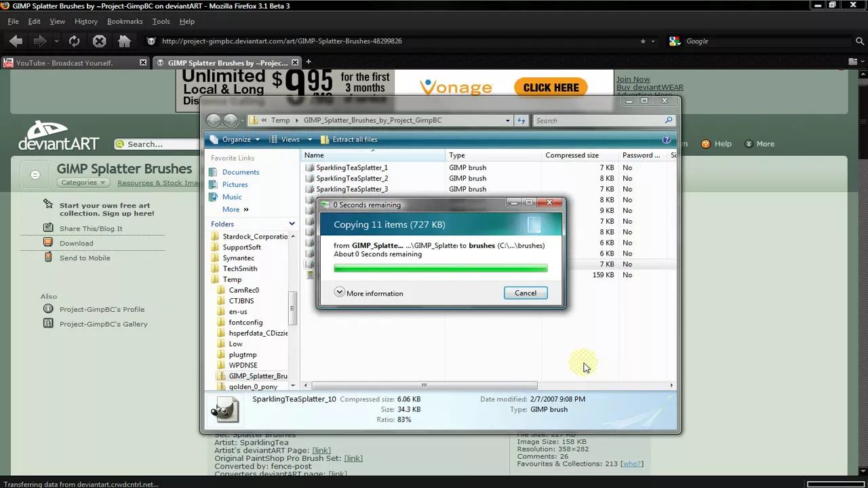Click Explorer refresh button beside address bar
The height and width of the screenshot is (488, 868).
click(521, 121)
